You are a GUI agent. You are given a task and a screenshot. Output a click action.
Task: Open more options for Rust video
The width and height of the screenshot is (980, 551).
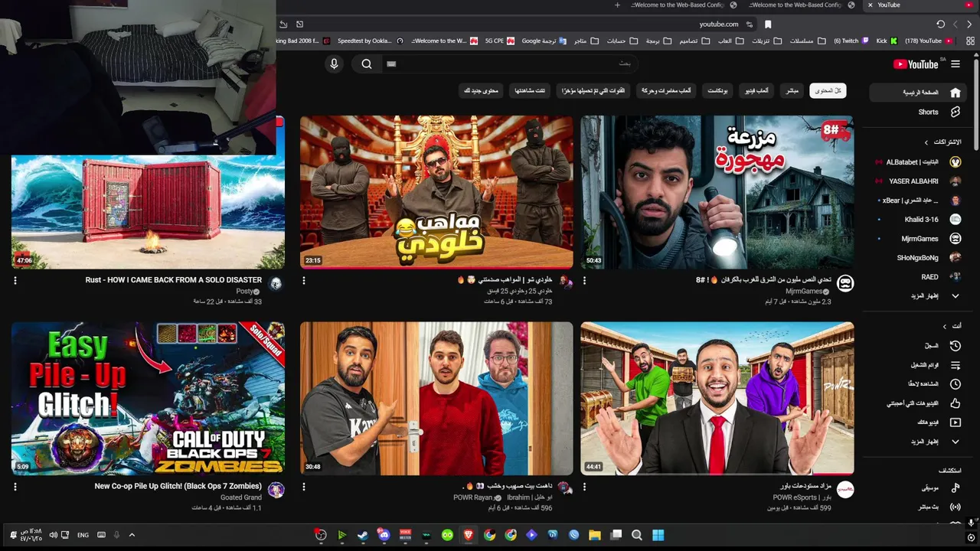pyautogui.click(x=15, y=281)
